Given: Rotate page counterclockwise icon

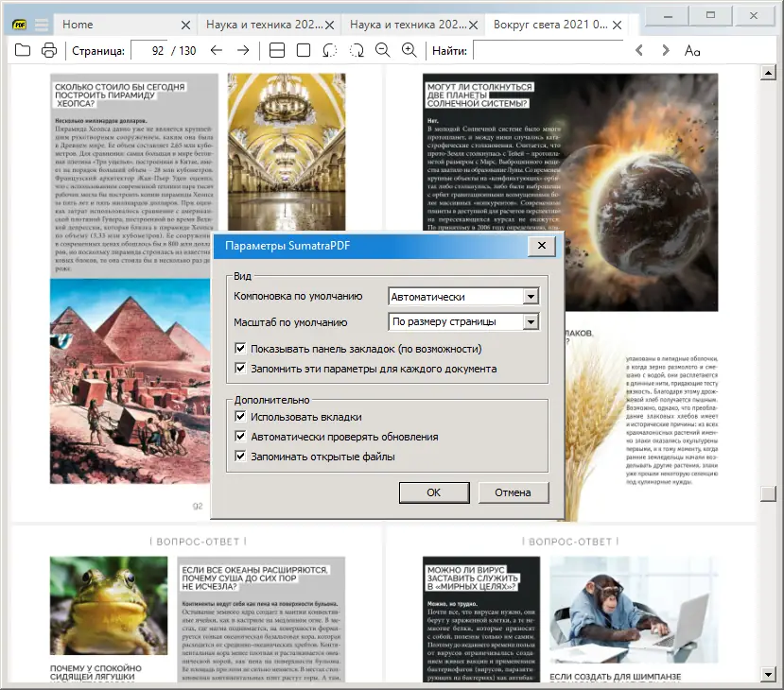Looking at the screenshot, I should point(330,50).
